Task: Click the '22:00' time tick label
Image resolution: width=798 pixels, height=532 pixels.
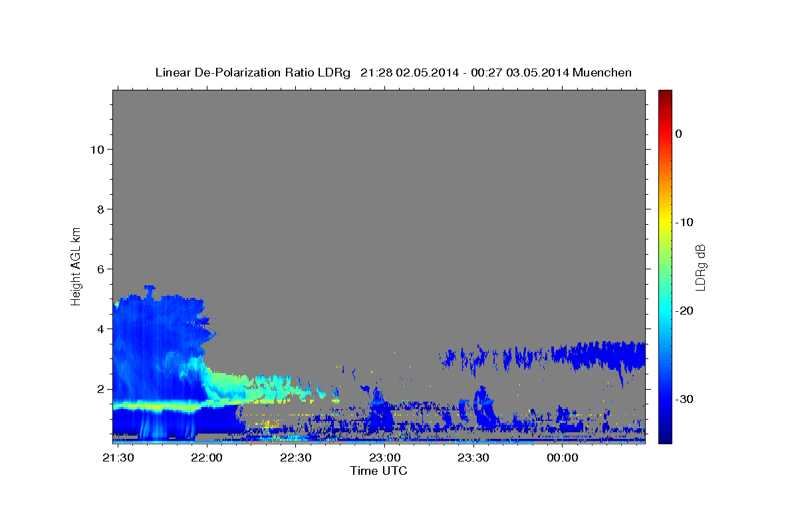Action: pyautogui.click(x=207, y=458)
